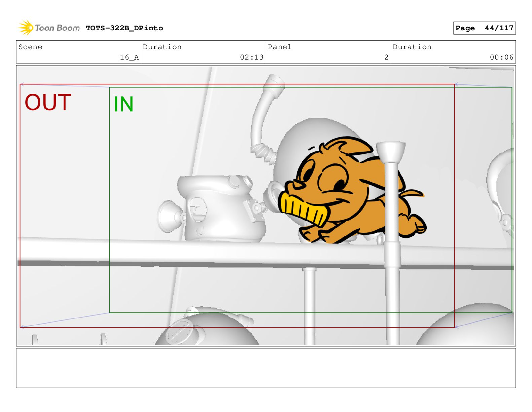Click the Page 44/117 box

tap(484, 28)
